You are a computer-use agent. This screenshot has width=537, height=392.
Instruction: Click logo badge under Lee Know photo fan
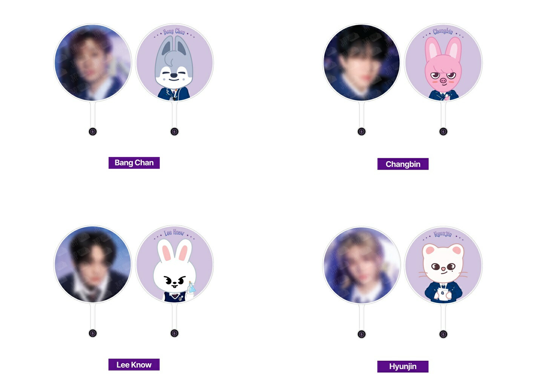93,333
